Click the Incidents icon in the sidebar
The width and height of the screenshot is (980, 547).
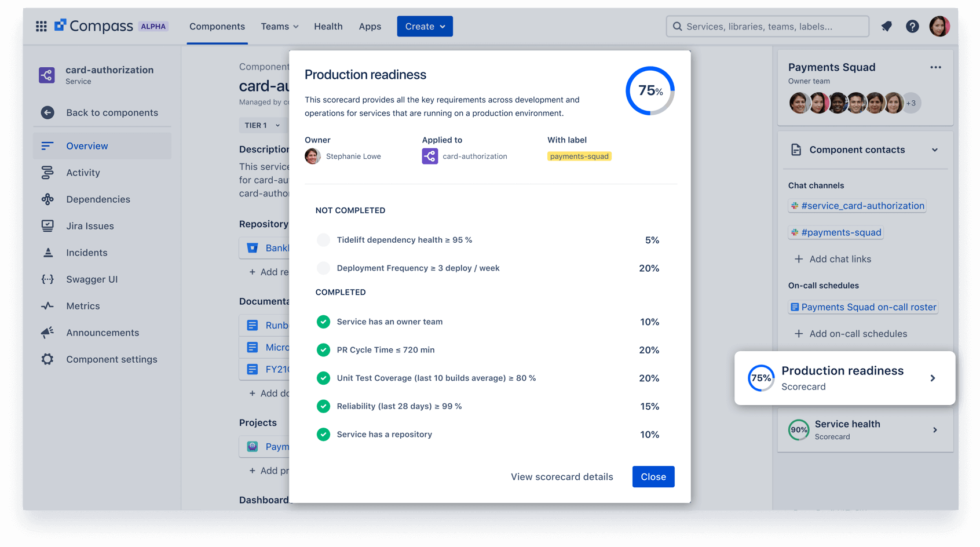click(47, 253)
